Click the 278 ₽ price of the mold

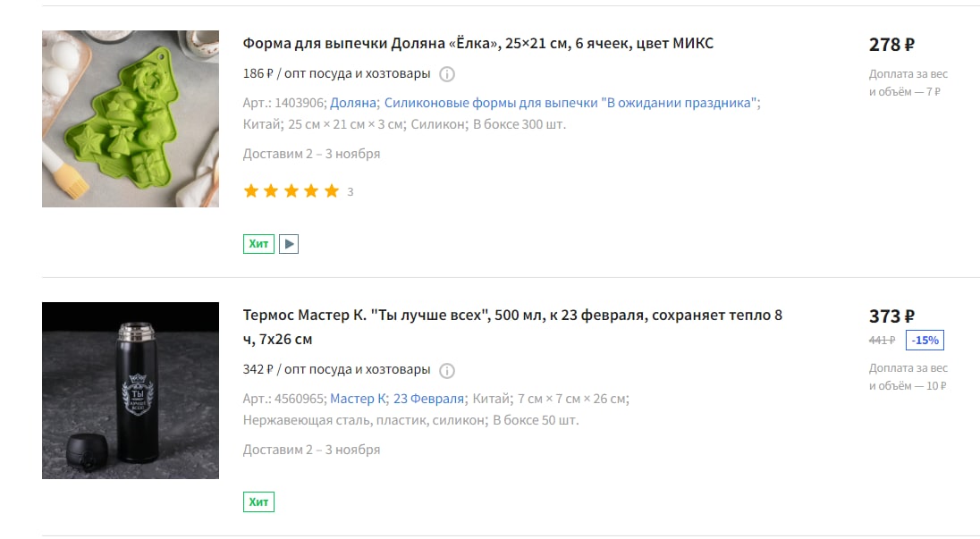891,45
